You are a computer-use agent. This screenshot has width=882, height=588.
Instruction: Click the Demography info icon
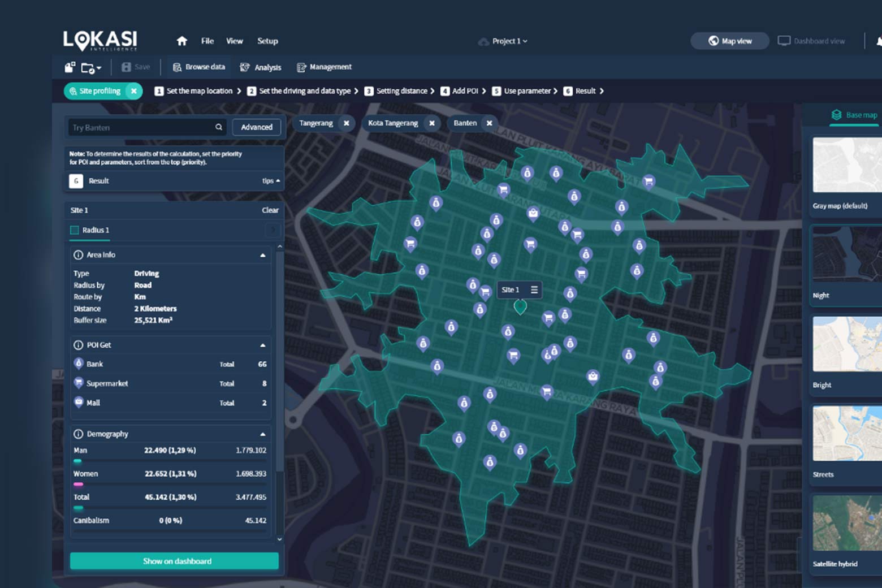79,434
